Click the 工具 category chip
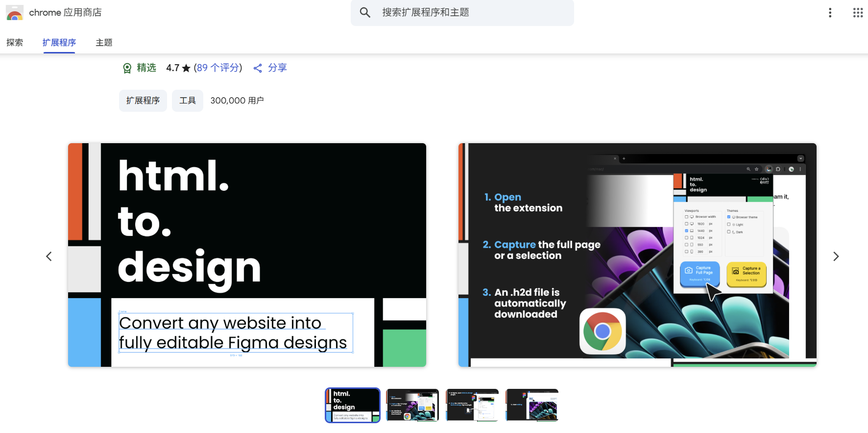Image resolution: width=868 pixels, height=433 pixels. 188,101
